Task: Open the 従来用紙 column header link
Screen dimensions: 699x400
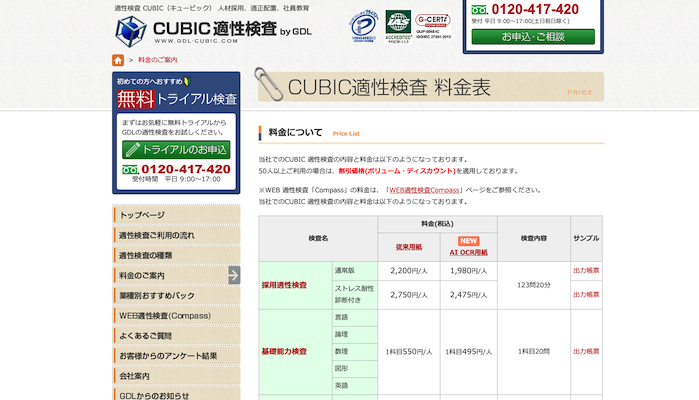Action: click(x=409, y=247)
